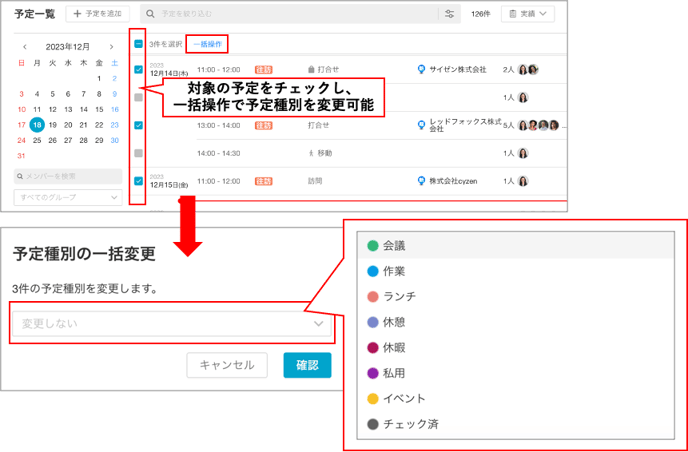The width and height of the screenshot is (688, 452).
Task: Click the 確認 button
Action: tap(307, 365)
